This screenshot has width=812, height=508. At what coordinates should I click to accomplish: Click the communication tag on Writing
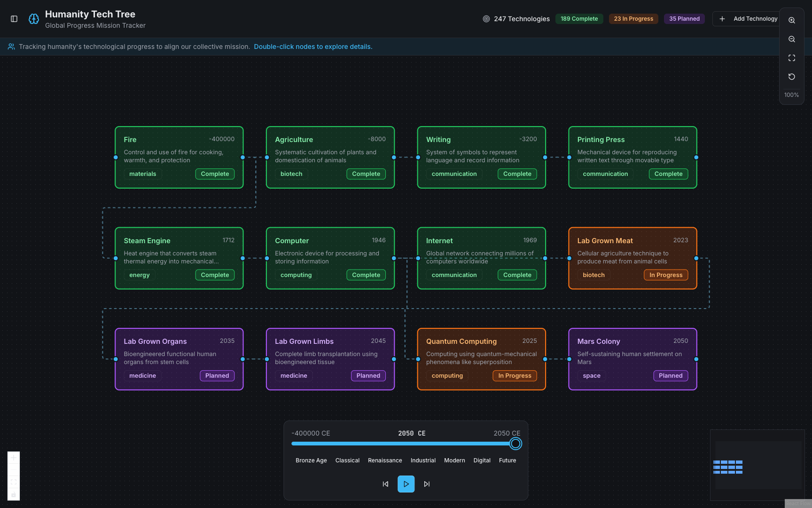pyautogui.click(x=454, y=174)
